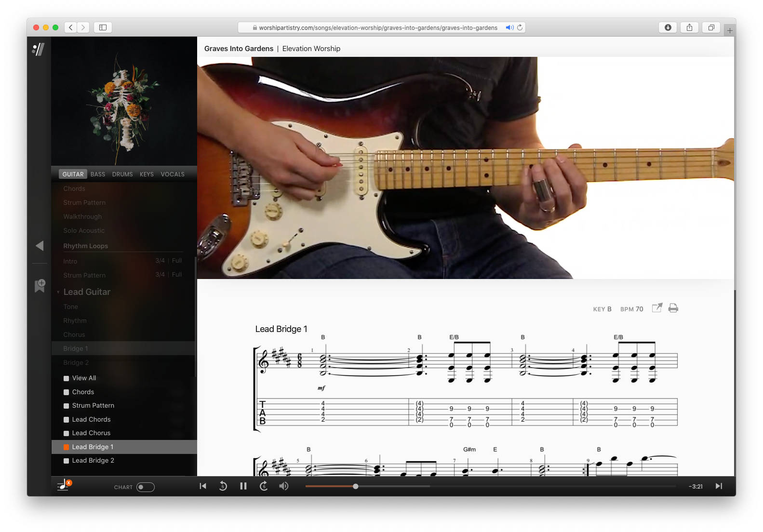Viewport: 763px width, 532px height.
Task: Pause the video playback
Action: click(243, 486)
